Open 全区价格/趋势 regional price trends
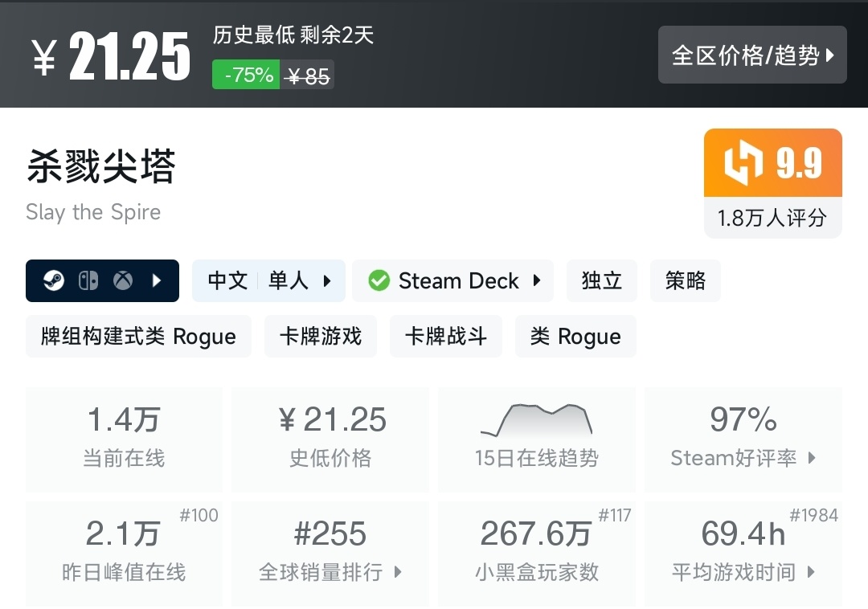Image resolution: width=868 pixels, height=609 pixels. [x=752, y=55]
